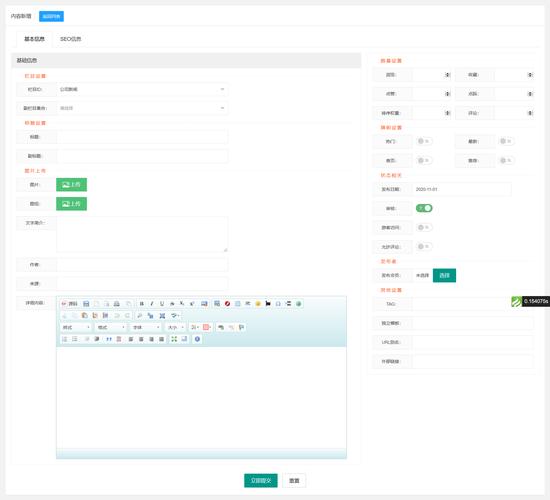Toggle bold formatting in the editor
The height and width of the screenshot is (500, 550).
pyautogui.click(x=141, y=304)
